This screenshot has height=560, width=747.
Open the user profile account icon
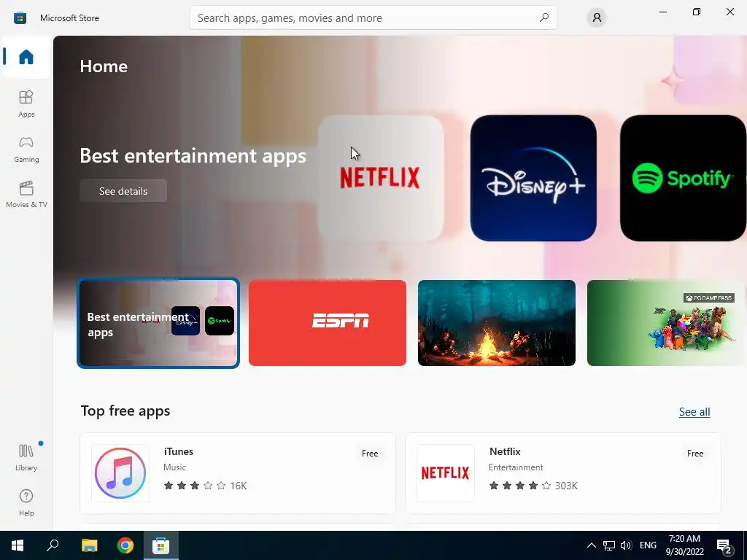point(597,17)
